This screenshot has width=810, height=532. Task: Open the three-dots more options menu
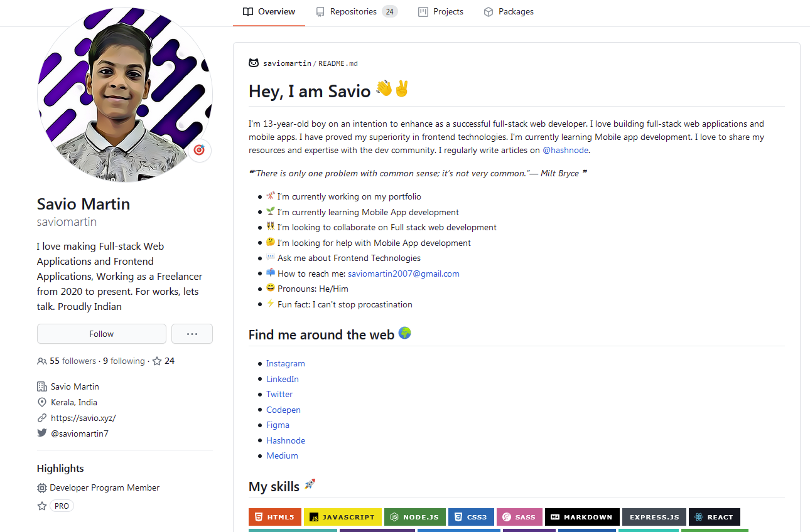coord(192,334)
